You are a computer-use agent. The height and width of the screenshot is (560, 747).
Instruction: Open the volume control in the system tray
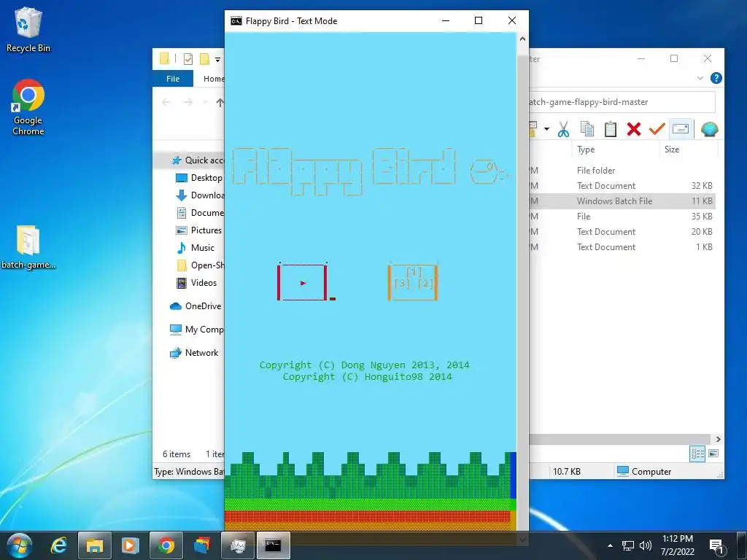coord(646,545)
